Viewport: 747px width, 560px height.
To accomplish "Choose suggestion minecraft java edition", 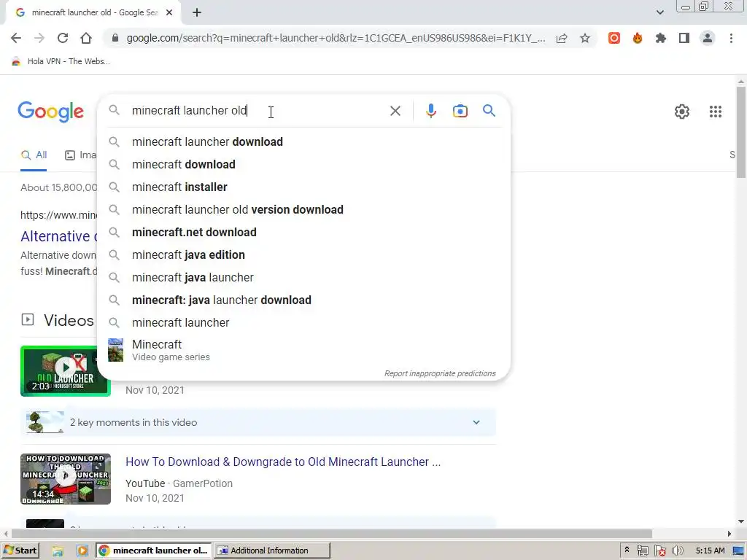I will click(303, 254).
